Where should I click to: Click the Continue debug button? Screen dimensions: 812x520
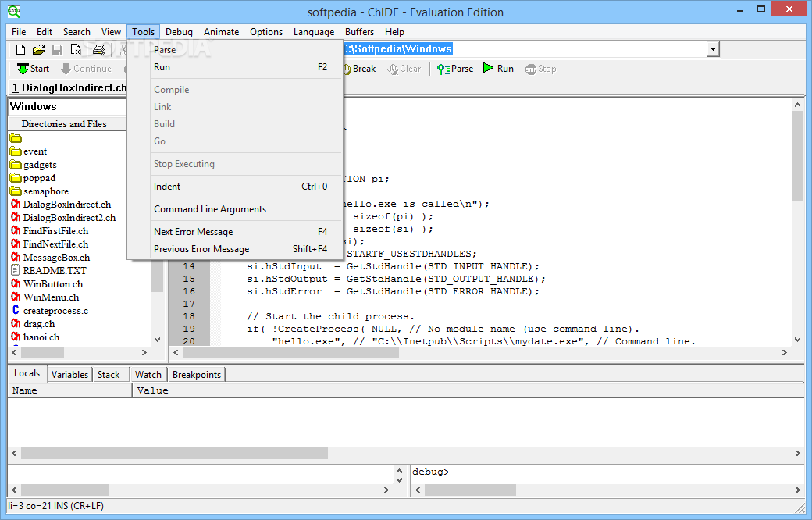click(85, 69)
